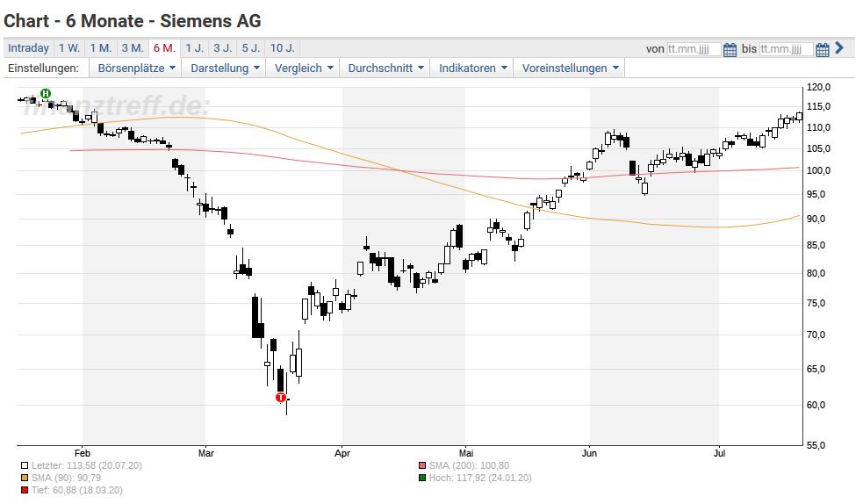Click the red Tief legend swatch
Screen dimensions: 863x504
click(x=25, y=490)
